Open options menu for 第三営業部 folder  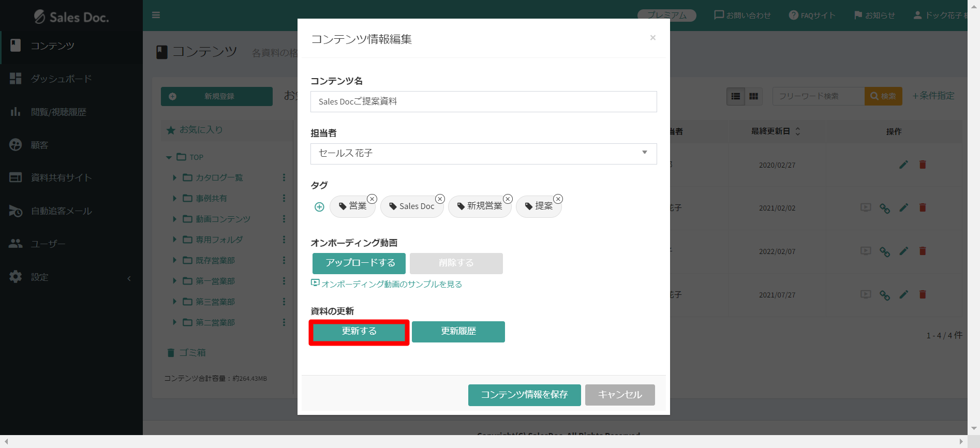284,302
